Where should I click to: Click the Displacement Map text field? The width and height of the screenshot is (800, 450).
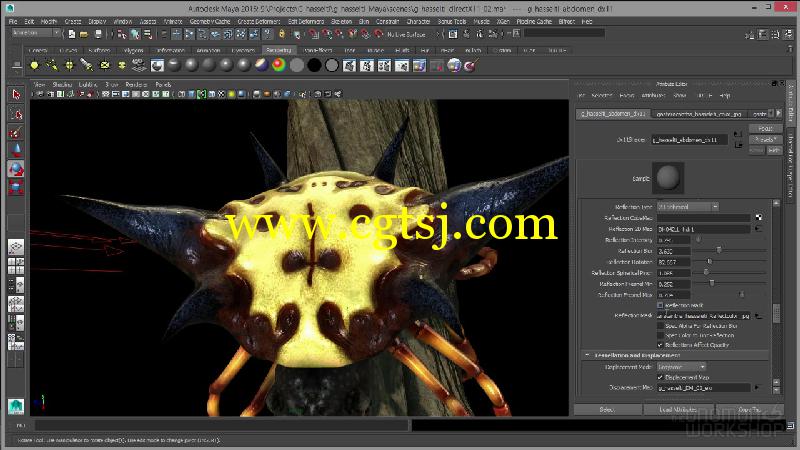click(x=704, y=388)
